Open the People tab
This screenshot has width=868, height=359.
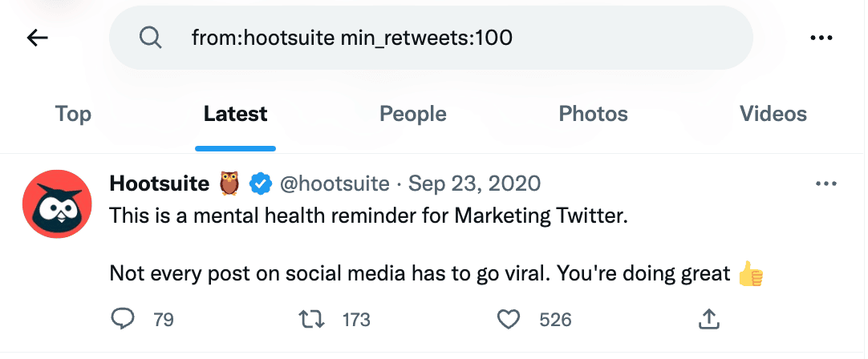click(413, 114)
